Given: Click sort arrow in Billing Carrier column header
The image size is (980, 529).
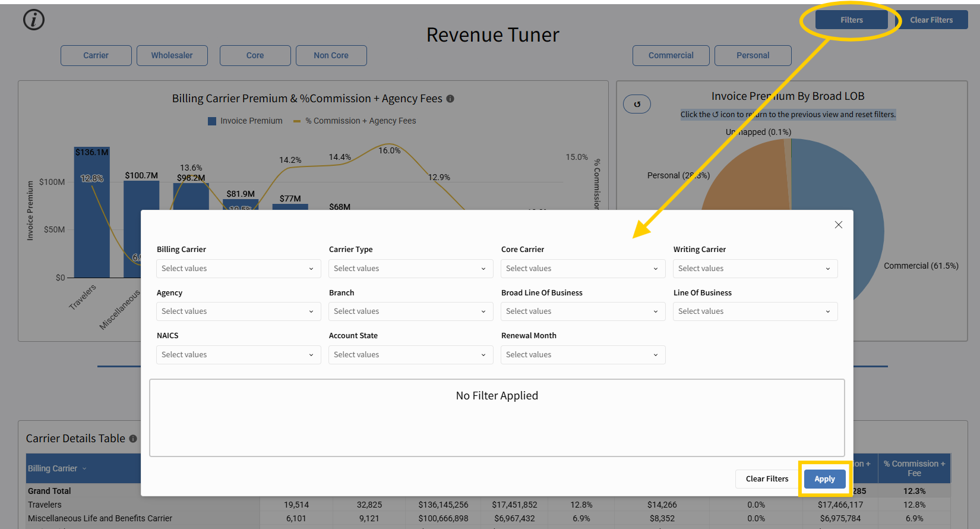Looking at the screenshot, I should tap(84, 469).
